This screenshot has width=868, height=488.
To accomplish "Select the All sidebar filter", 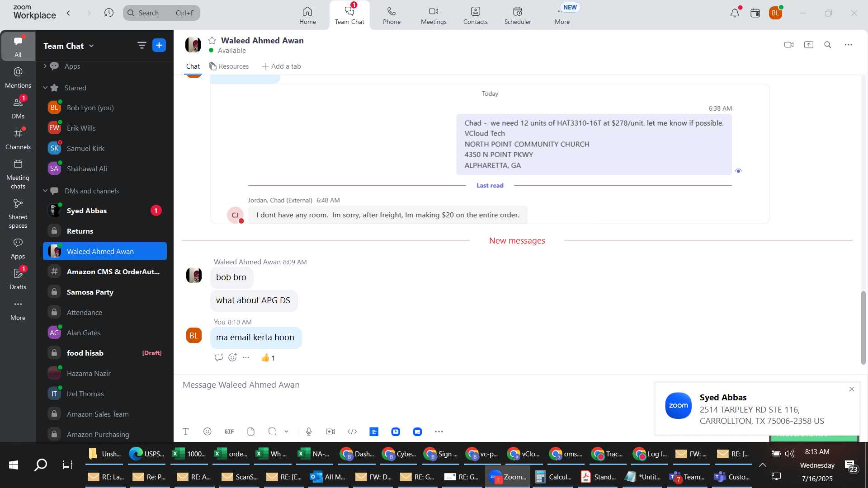I will point(18,47).
